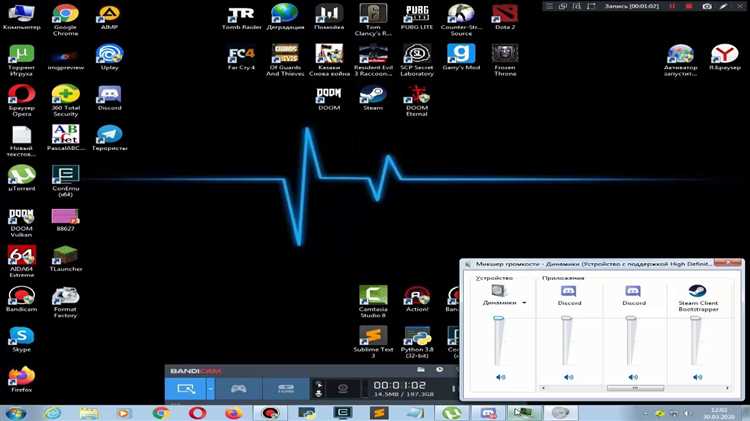This screenshot has width=750, height=421.
Task: Open the Yandex Browser desktop shortcut
Action: (725, 57)
